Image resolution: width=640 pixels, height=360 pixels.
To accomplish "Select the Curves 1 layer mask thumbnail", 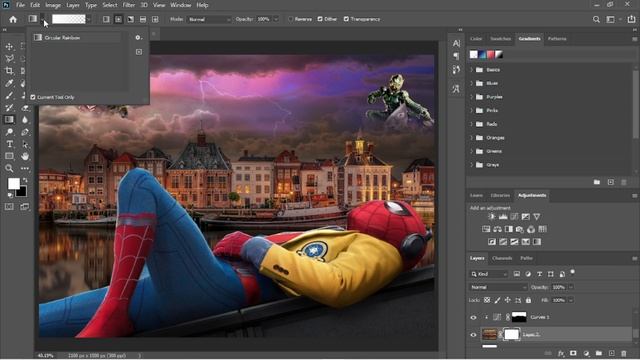I will [x=519, y=317].
